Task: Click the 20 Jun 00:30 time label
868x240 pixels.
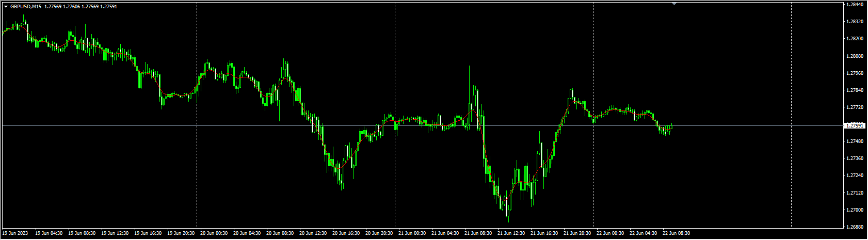Action: pyautogui.click(x=214, y=233)
